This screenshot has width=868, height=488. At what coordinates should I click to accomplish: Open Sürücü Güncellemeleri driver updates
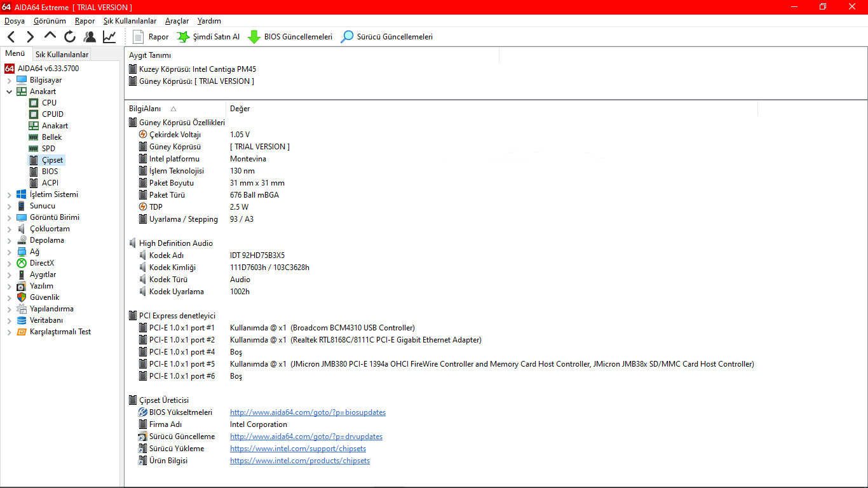386,37
